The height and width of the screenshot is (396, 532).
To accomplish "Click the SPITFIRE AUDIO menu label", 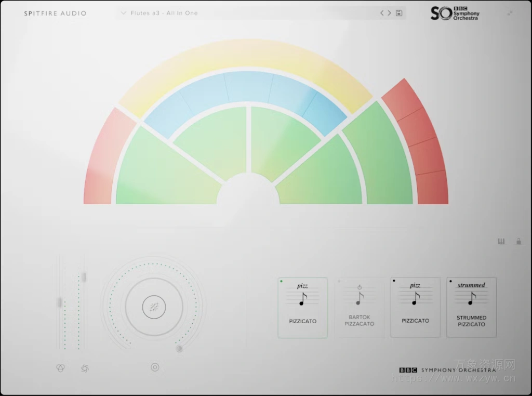I will (x=55, y=13).
